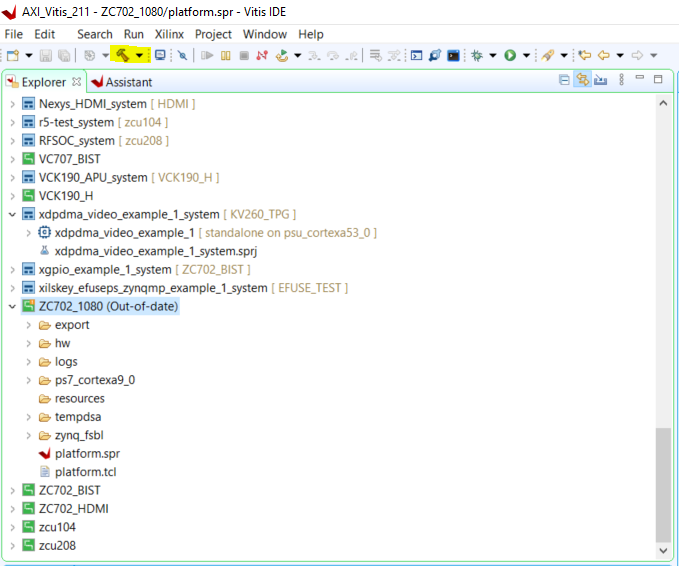Click the Step Return icon

(352, 55)
